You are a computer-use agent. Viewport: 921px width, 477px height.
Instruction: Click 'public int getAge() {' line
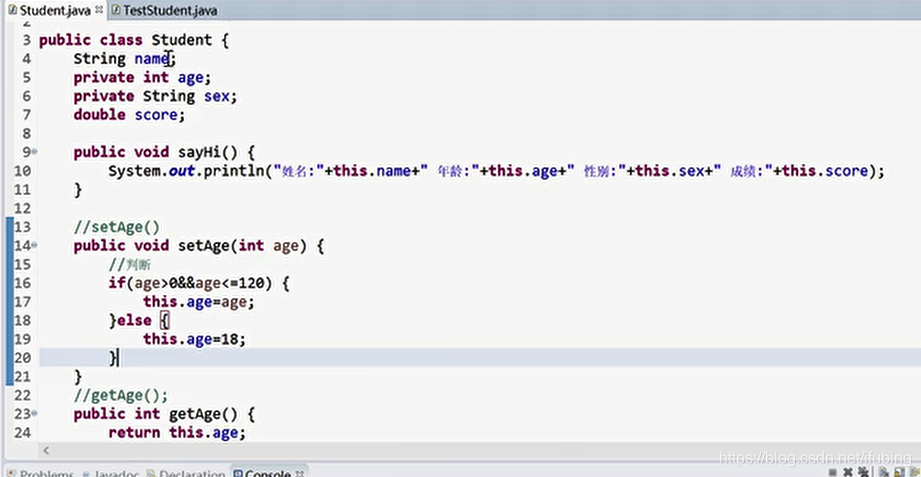click(164, 414)
